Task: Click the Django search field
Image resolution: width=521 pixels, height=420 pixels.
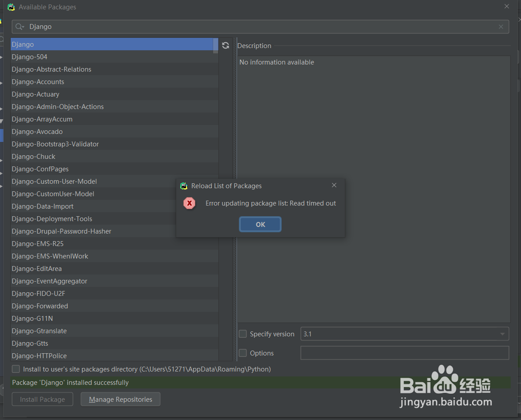Action: [x=260, y=27]
